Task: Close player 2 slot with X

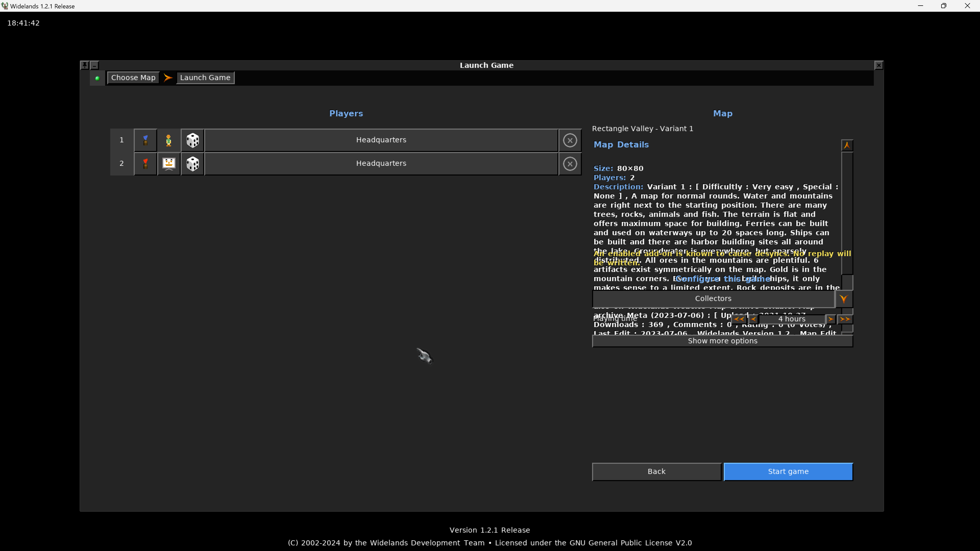Action: tap(570, 164)
